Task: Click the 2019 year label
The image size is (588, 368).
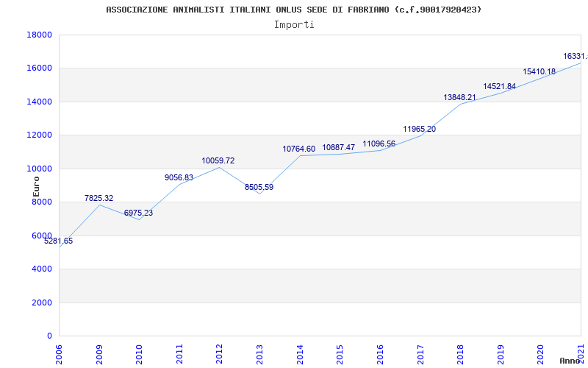Action: coord(501,354)
